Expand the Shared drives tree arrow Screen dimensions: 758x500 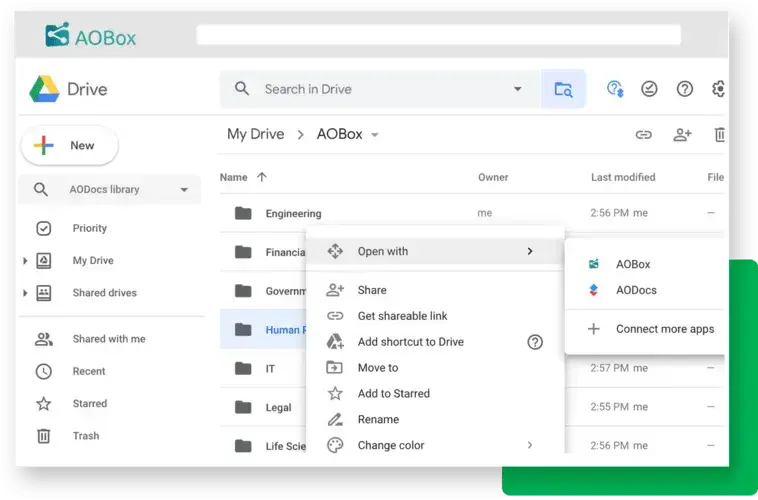(x=25, y=293)
